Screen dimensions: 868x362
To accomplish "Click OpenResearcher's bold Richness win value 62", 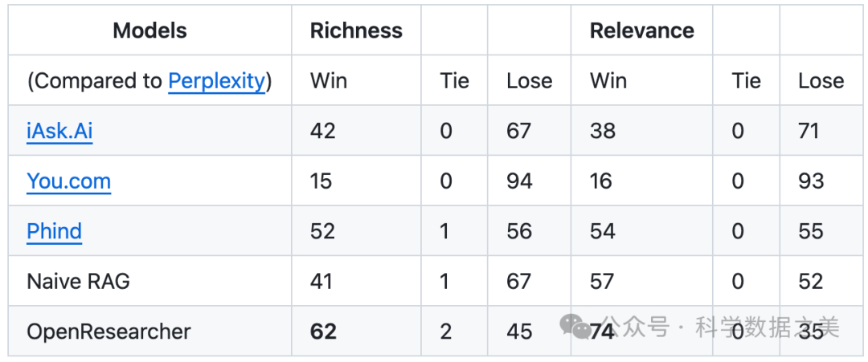I will pyautogui.click(x=323, y=331).
